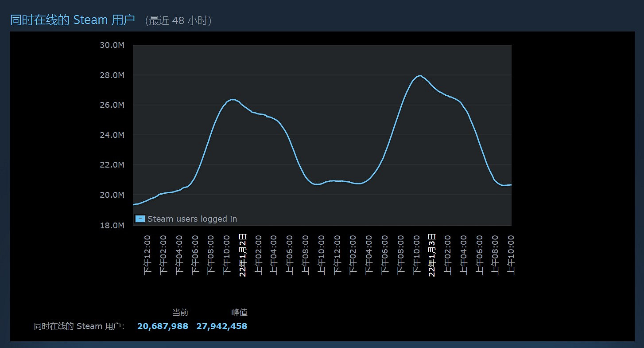Click the "峰值" column header
This screenshot has width=644, height=348.
pyautogui.click(x=240, y=312)
